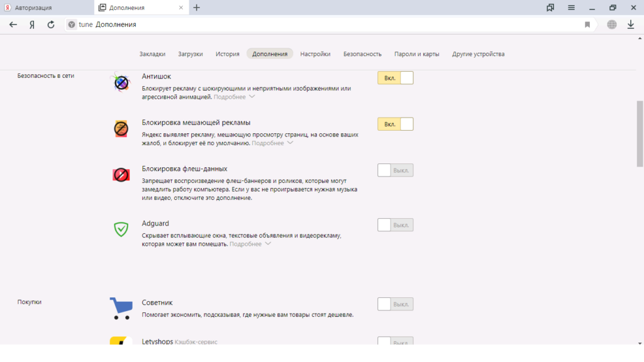Open the hamburger main menu
644x362 pixels.
571,8
